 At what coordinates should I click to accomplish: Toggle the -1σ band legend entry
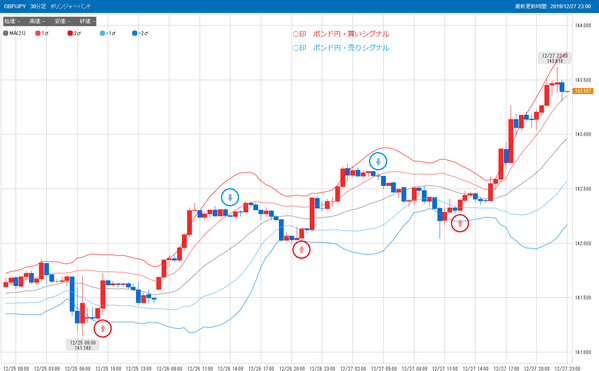(108, 33)
